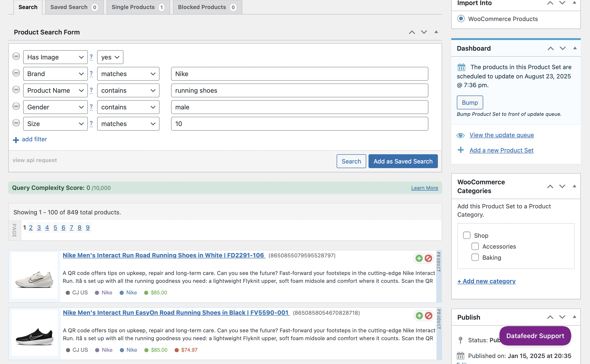Click the Search button
This screenshot has height=364, width=590.
pos(351,161)
